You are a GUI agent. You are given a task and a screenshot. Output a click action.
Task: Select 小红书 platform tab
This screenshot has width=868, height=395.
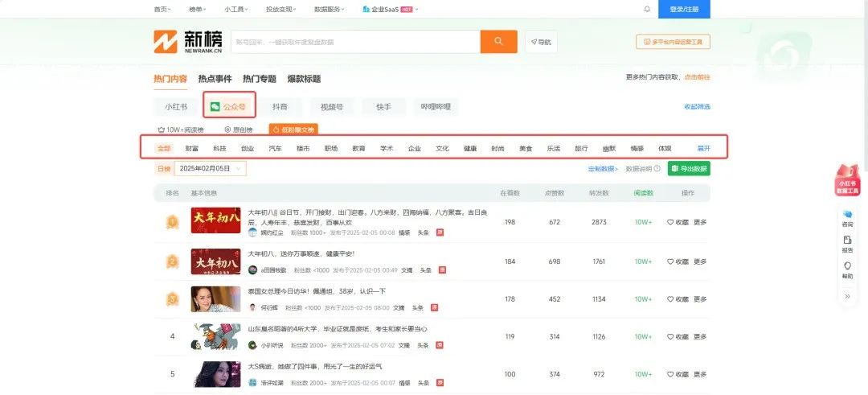(x=175, y=106)
